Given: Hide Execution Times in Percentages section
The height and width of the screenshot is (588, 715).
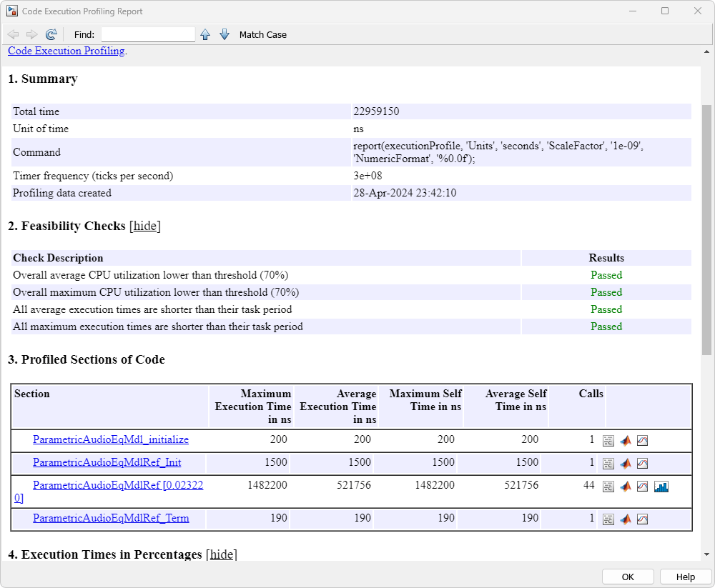Looking at the screenshot, I should tap(222, 554).
